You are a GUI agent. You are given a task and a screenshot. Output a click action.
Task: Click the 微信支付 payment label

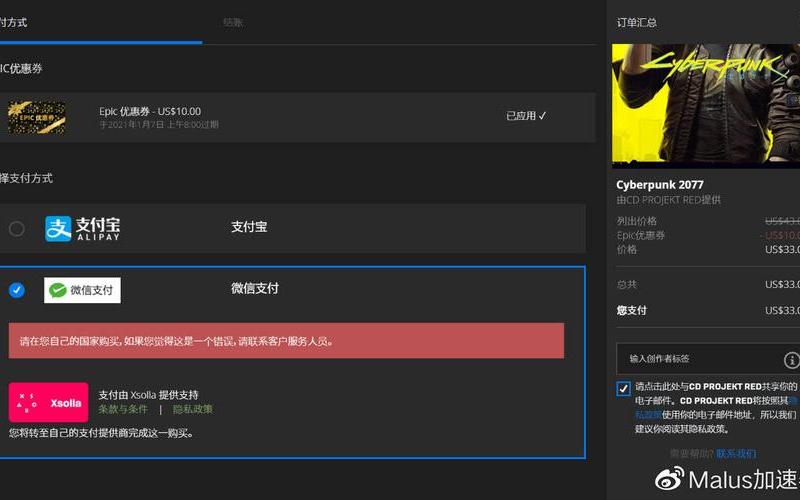click(255, 288)
